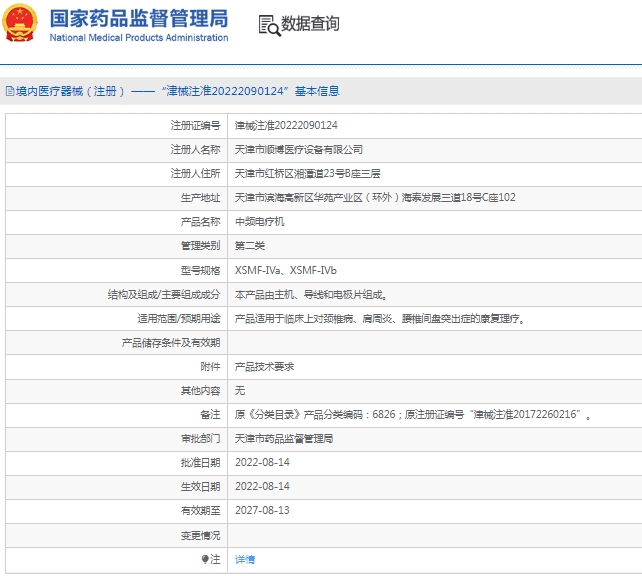Click the national emblem logo
Screen dimensions: 642x576
point(19,23)
